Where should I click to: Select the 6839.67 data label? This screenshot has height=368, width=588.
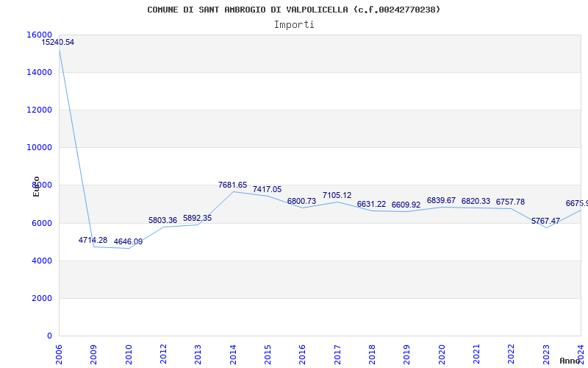(x=441, y=200)
